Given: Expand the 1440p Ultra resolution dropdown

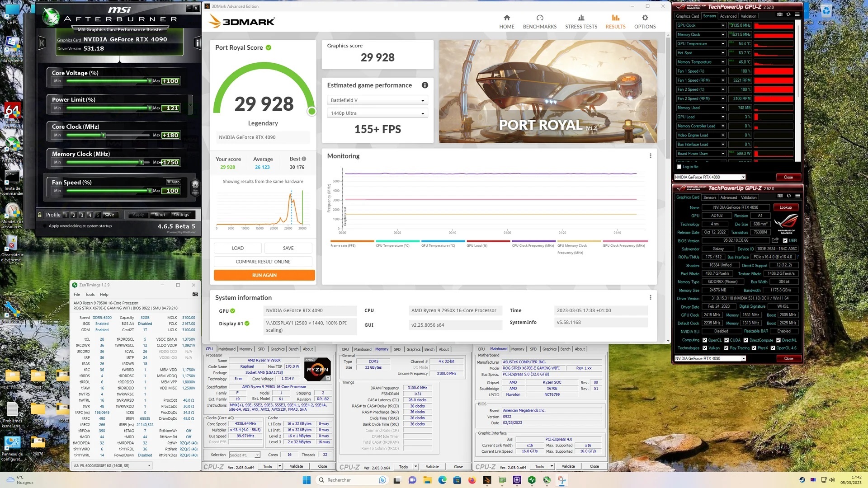Looking at the screenshot, I should coord(377,113).
